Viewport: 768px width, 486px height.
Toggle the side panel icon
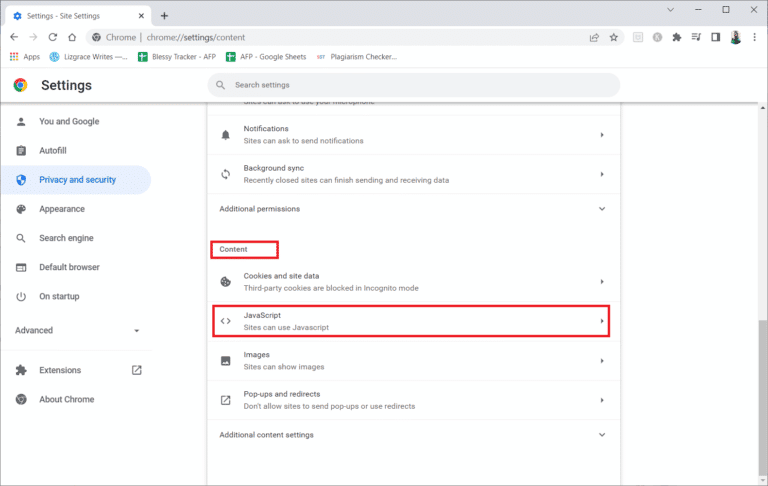coord(716,37)
